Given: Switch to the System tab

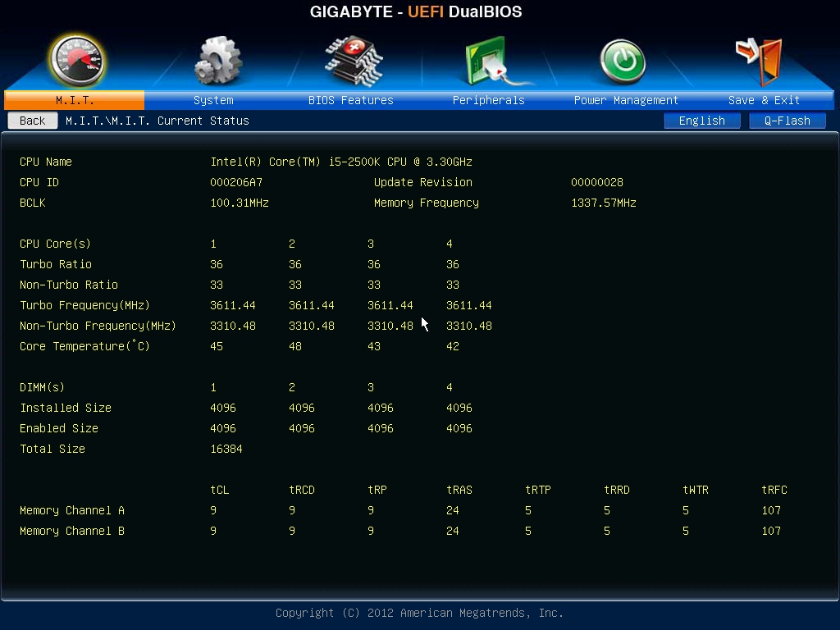Looking at the screenshot, I should 213,100.
